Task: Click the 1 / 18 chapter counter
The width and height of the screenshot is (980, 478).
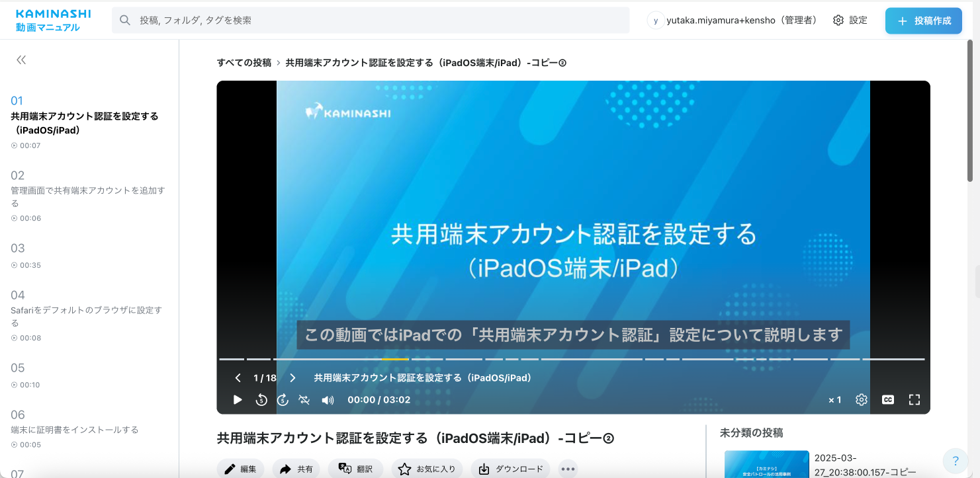Action: 265,378
